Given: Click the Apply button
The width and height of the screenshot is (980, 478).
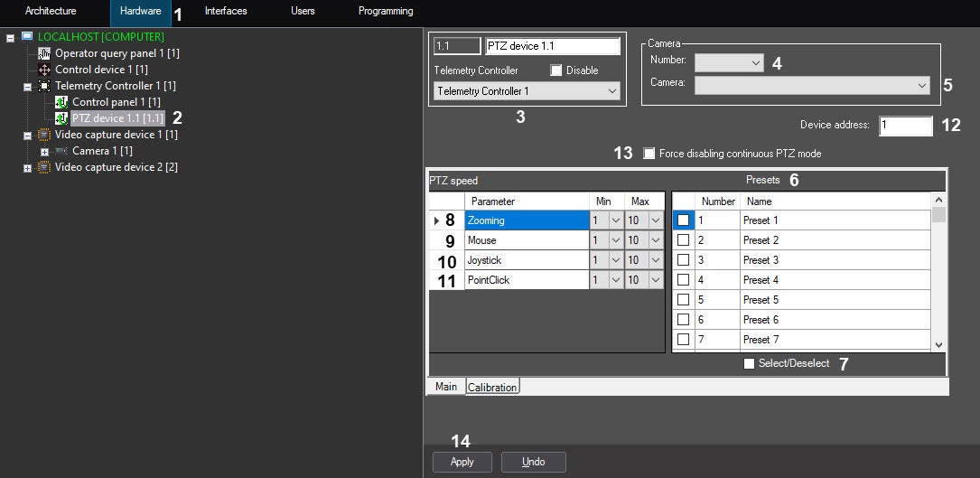Looking at the screenshot, I should pyautogui.click(x=462, y=462).
